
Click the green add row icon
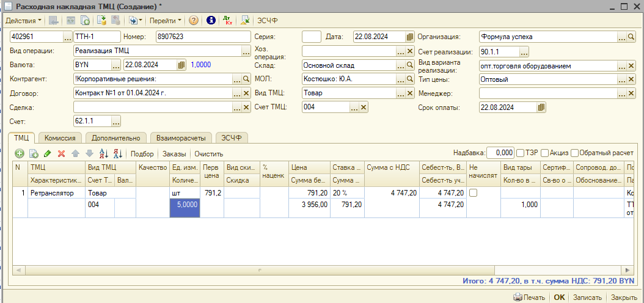[20, 153]
